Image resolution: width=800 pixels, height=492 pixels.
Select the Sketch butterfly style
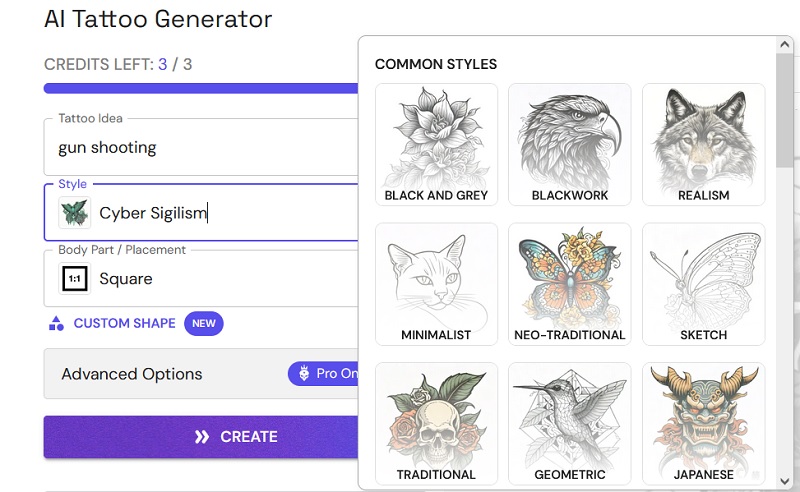(x=703, y=284)
